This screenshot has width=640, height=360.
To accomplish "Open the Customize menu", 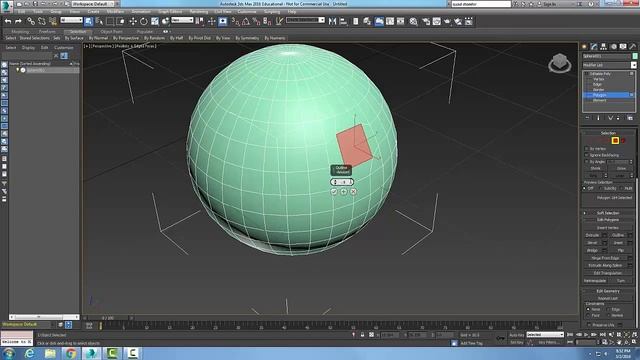I will point(247,11).
